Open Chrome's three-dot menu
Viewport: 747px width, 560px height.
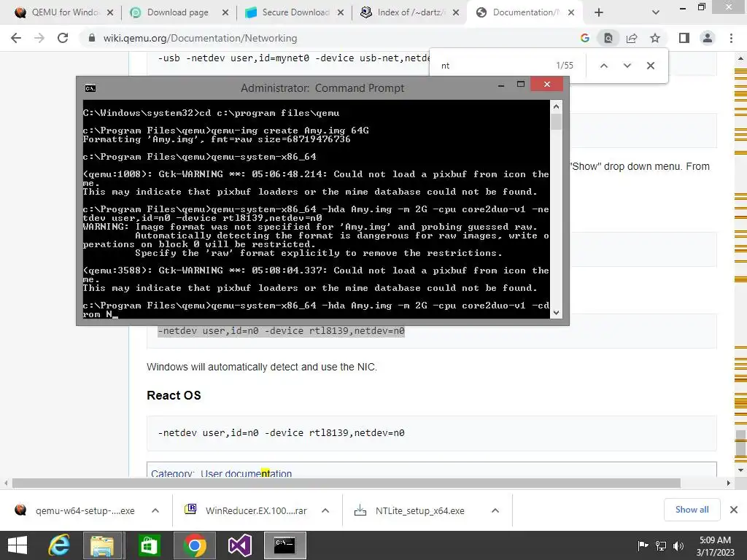731,38
